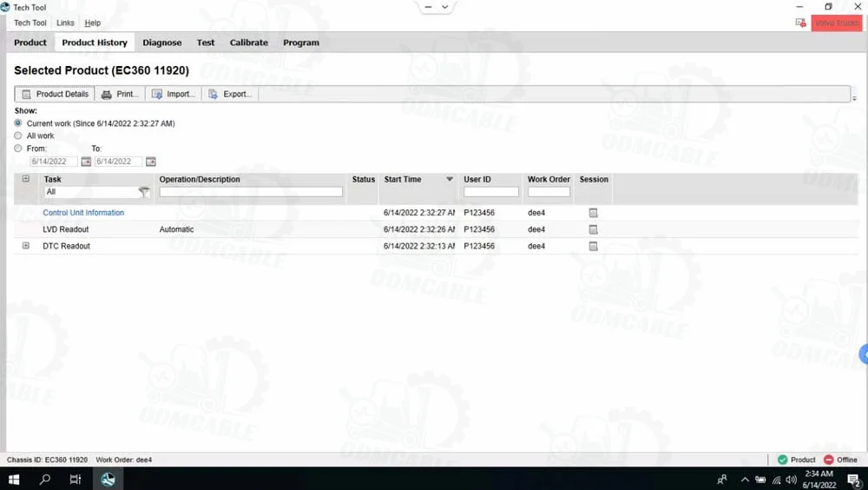The width and height of the screenshot is (868, 490).
Task: Open the Control Unit Information link
Action: click(83, 212)
